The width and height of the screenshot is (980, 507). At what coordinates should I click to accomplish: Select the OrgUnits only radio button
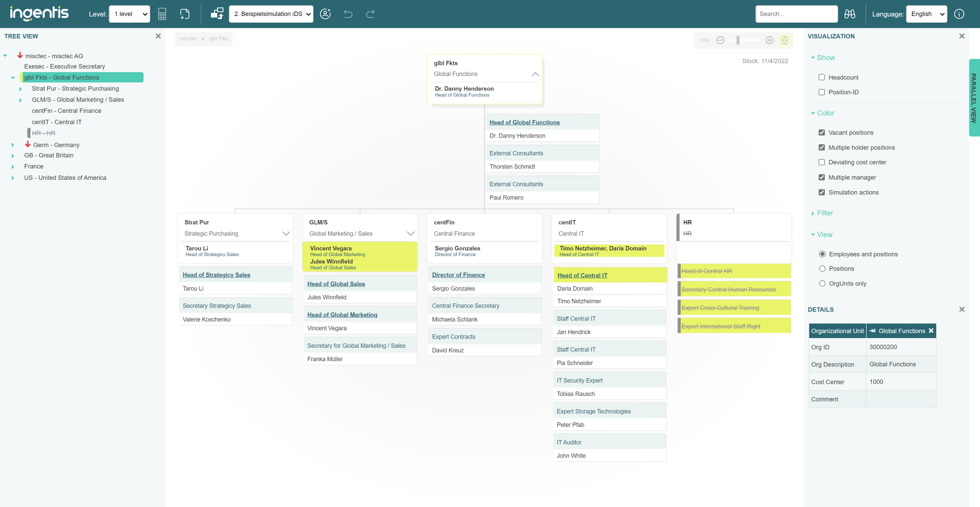pos(822,283)
